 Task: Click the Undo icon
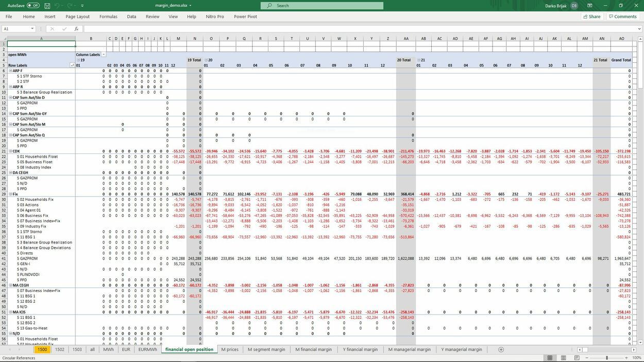pos(57,6)
